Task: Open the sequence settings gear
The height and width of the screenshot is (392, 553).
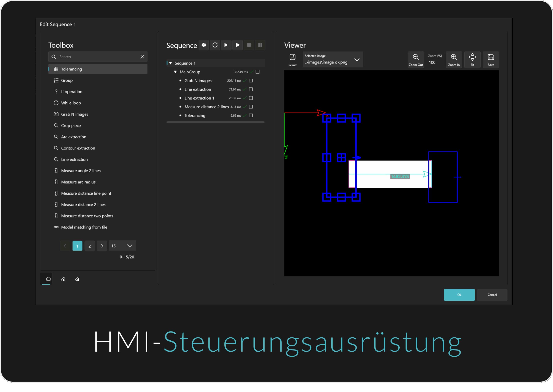Action: 203,45
